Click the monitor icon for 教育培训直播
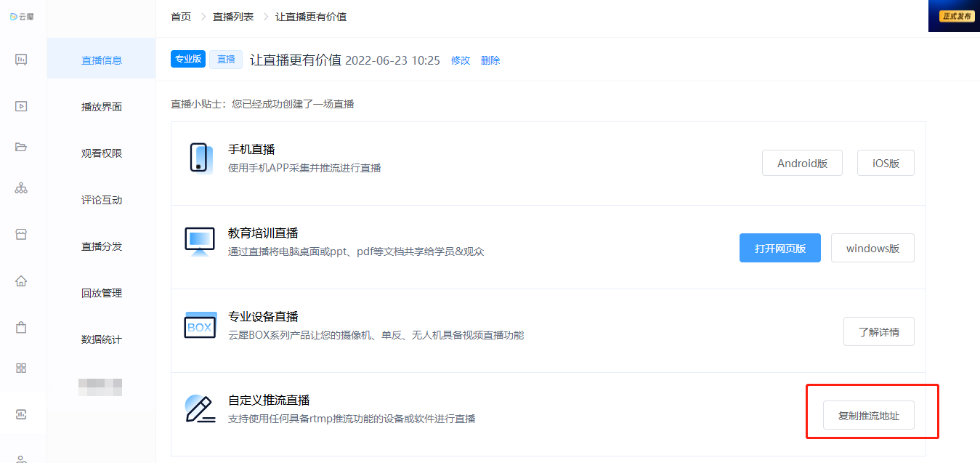 (x=200, y=242)
